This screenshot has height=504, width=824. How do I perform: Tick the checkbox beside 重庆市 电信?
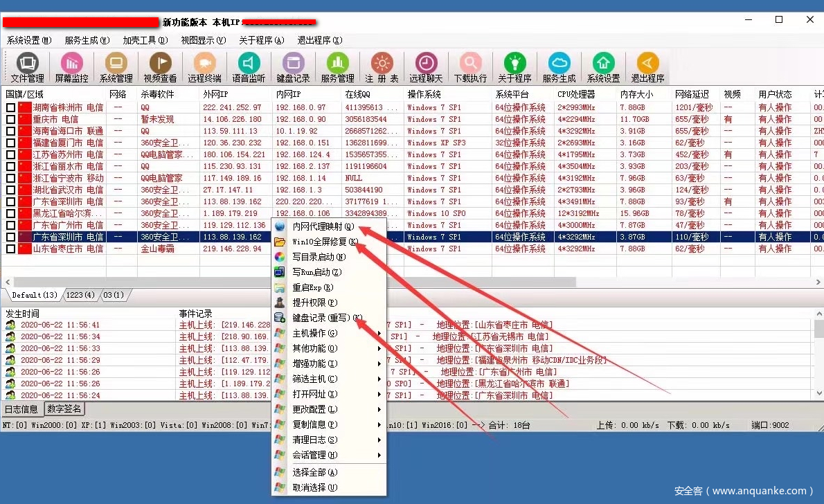10,120
